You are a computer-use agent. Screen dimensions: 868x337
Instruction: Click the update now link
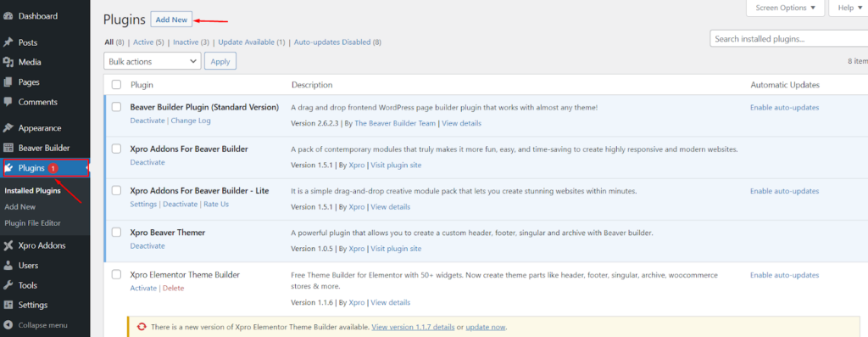[486, 327]
